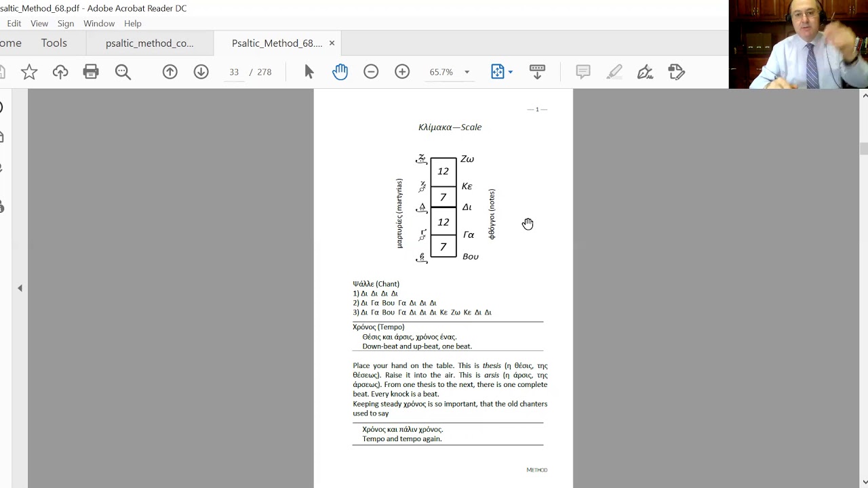Select the highlighter pen tool
Image resolution: width=868 pixels, height=488 pixels.
[x=614, y=72]
